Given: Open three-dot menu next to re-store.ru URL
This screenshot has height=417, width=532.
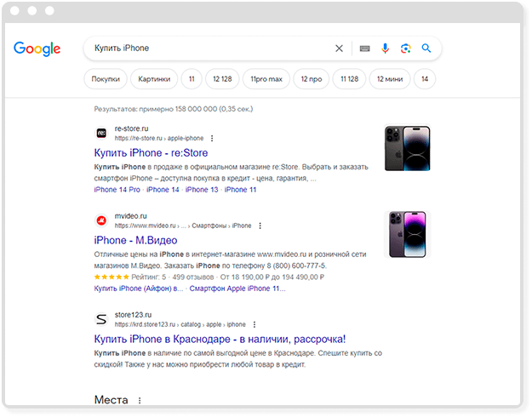Looking at the screenshot, I should pos(212,138).
